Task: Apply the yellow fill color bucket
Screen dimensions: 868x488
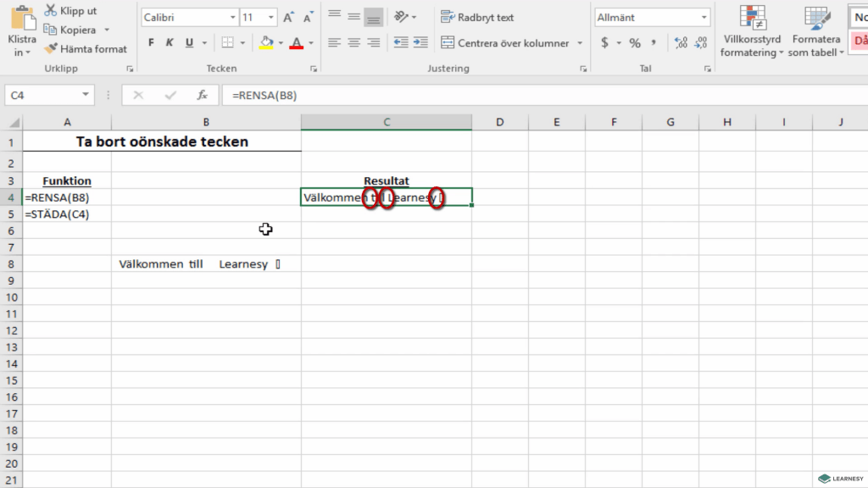Action: (x=266, y=42)
